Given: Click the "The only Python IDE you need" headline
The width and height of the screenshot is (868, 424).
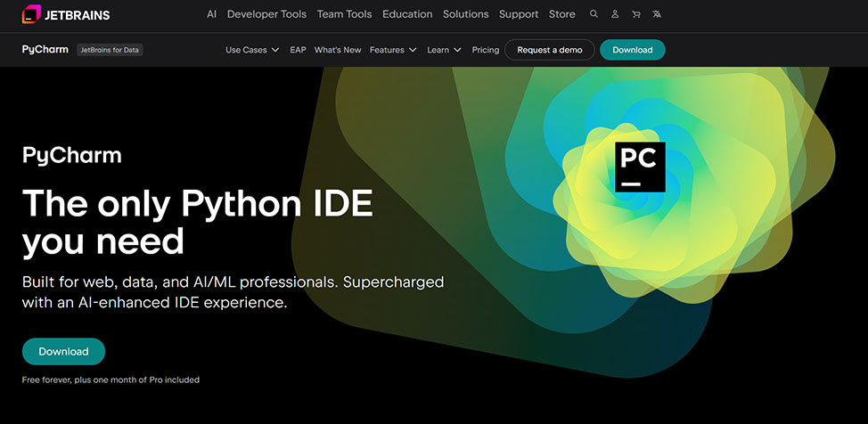Looking at the screenshot, I should [198, 223].
